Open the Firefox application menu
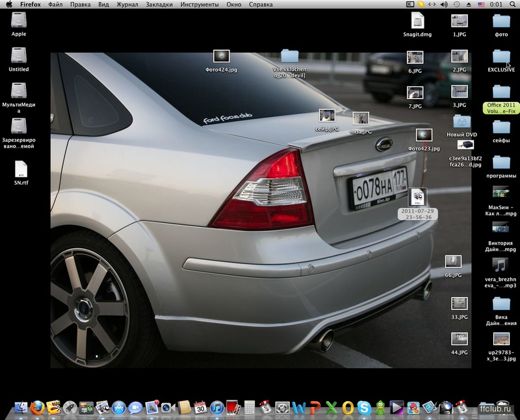The width and height of the screenshot is (520, 420). (30, 5)
